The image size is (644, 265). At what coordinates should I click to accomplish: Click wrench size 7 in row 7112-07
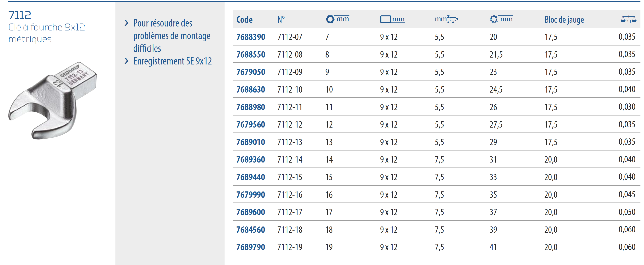click(327, 37)
